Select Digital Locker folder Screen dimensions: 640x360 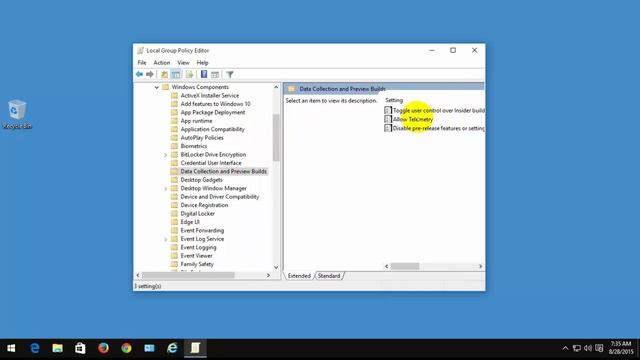point(198,213)
